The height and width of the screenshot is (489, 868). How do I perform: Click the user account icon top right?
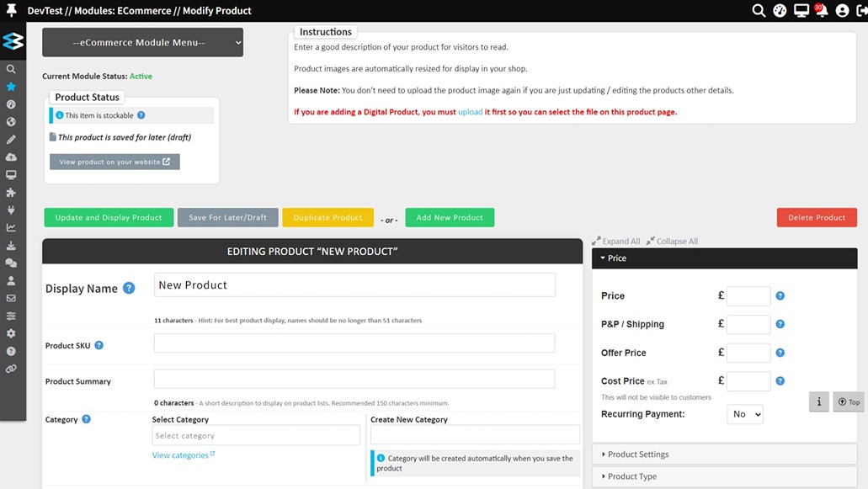click(843, 11)
